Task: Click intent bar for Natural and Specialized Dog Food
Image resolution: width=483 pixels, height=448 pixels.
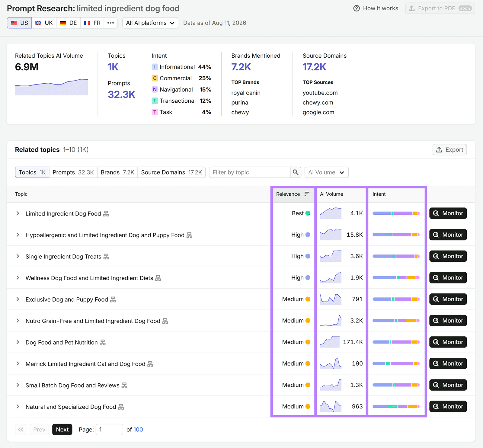Action: coord(396,406)
